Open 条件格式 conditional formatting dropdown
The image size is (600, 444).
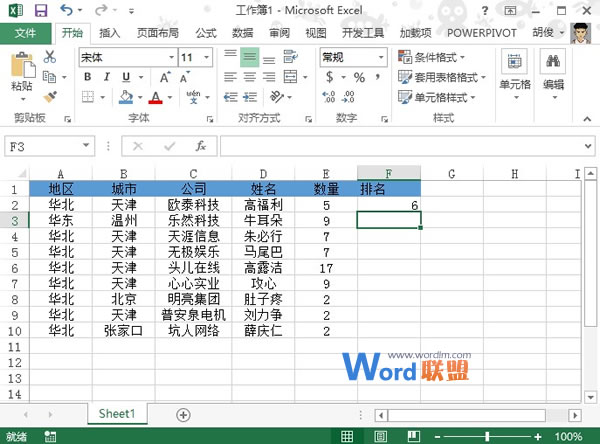(431, 57)
